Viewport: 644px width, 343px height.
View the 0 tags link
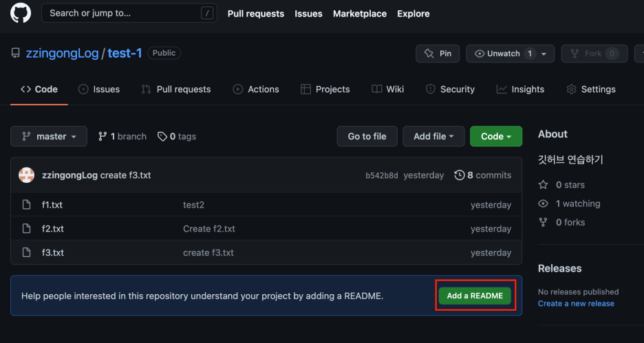coord(177,136)
